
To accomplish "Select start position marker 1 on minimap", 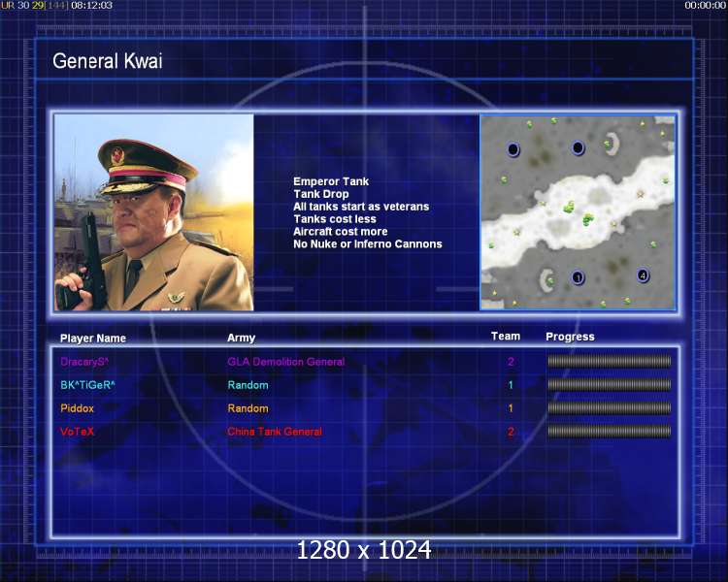I will click(578, 277).
